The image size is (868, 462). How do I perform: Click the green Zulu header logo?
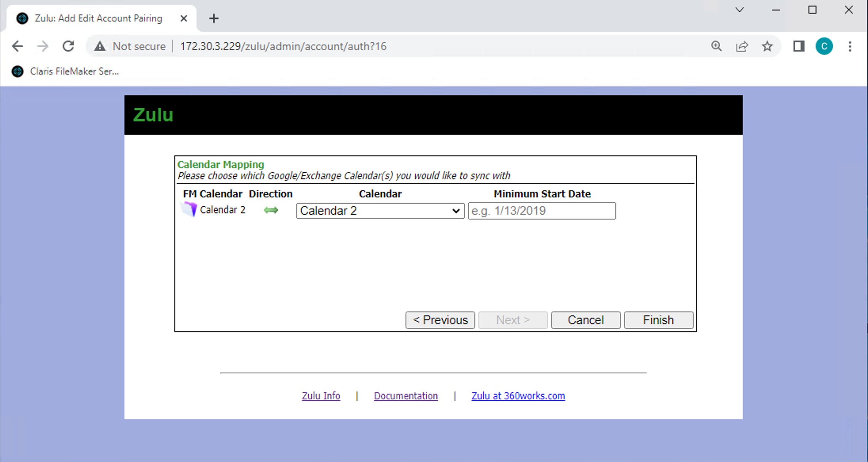point(153,115)
